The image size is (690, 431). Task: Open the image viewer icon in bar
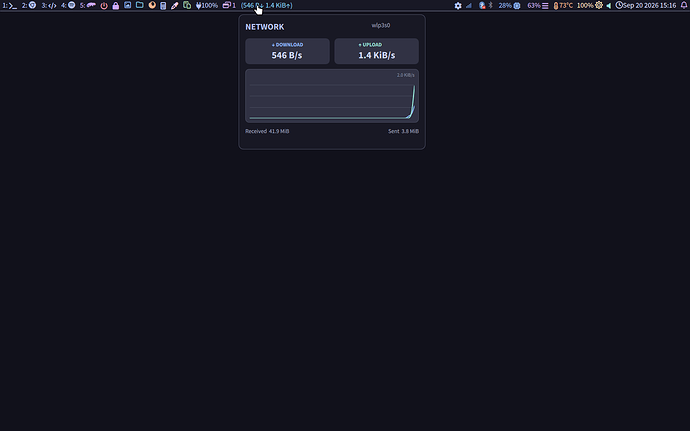tap(128, 5)
